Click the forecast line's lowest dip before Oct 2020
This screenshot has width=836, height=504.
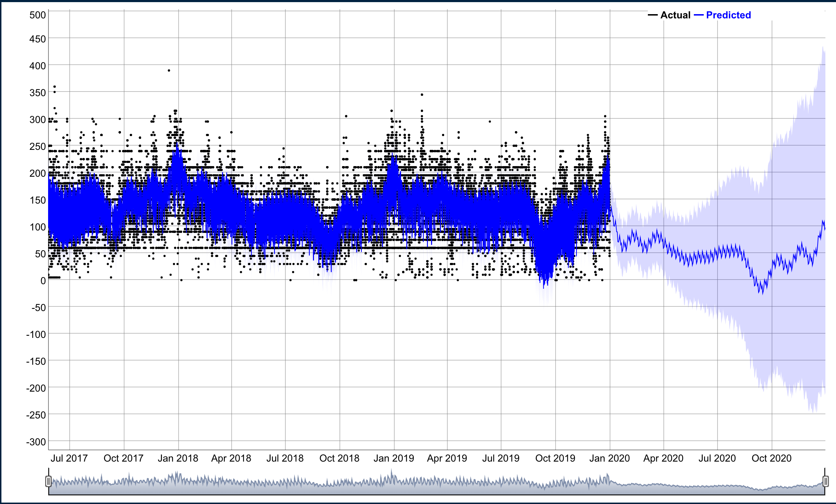coord(762,293)
